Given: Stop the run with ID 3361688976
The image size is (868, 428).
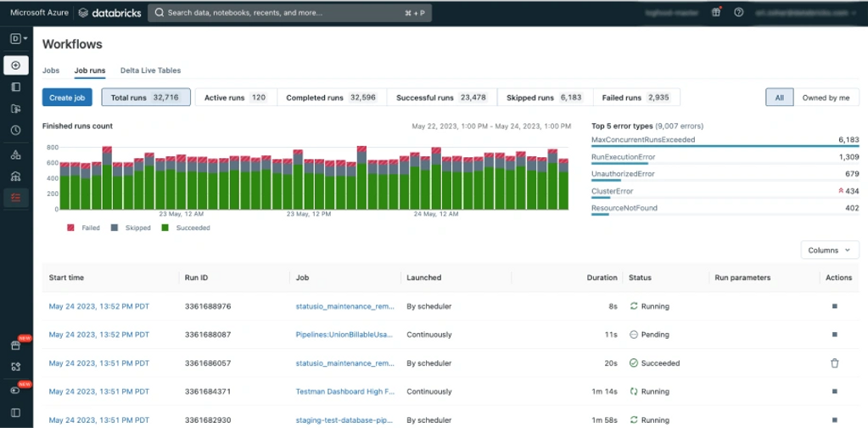Looking at the screenshot, I should [834, 307].
